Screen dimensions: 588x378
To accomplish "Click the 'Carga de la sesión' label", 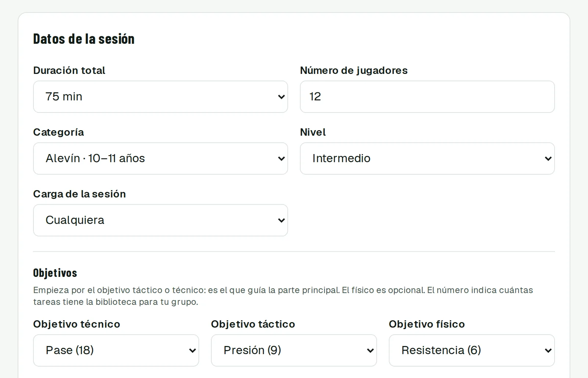I will pos(79,194).
